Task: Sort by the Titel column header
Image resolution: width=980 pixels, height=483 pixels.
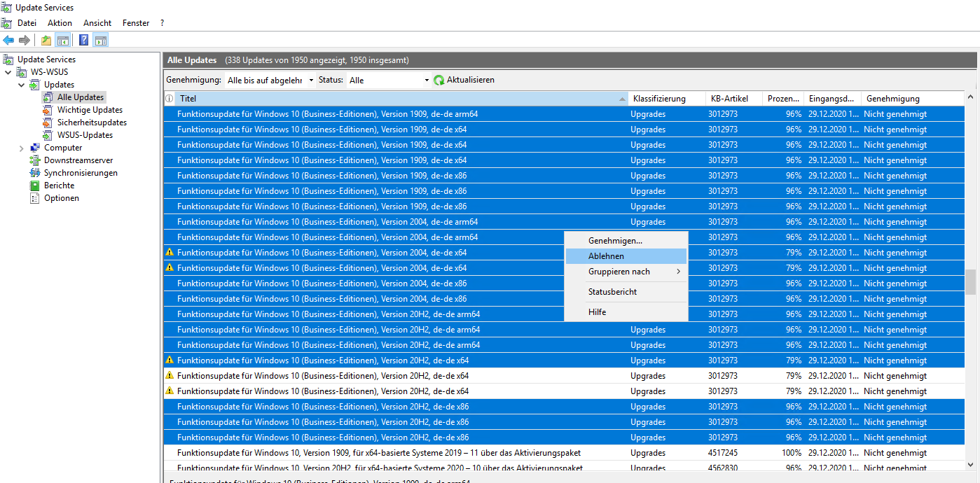Action: point(401,99)
